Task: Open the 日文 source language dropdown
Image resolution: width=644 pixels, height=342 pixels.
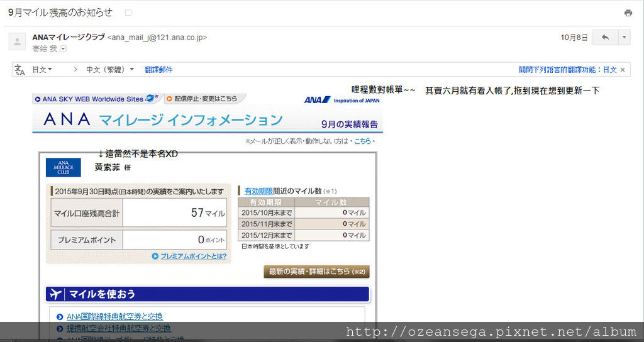Action: point(42,70)
